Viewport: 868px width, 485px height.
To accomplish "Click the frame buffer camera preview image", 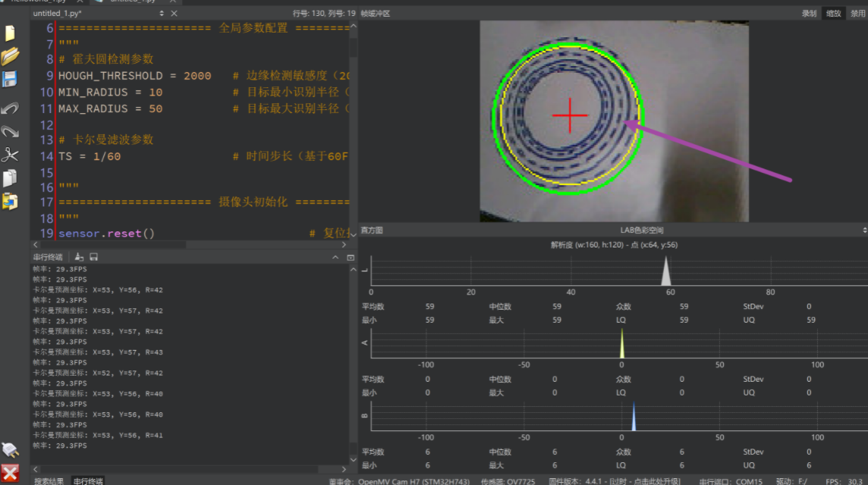I will pyautogui.click(x=614, y=121).
